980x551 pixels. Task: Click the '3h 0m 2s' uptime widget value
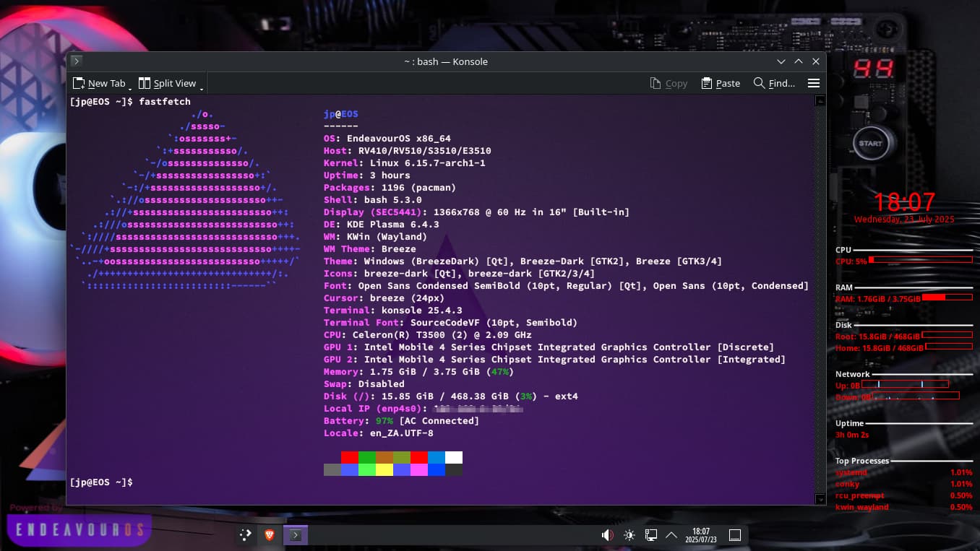point(852,435)
